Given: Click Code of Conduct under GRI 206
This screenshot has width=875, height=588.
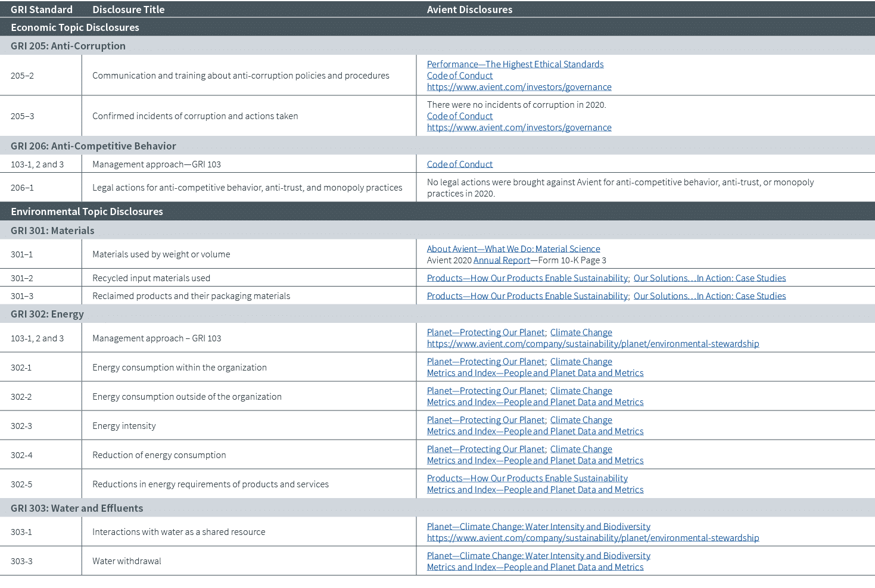Looking at the screenshot, I should click(x=459, y=164).
